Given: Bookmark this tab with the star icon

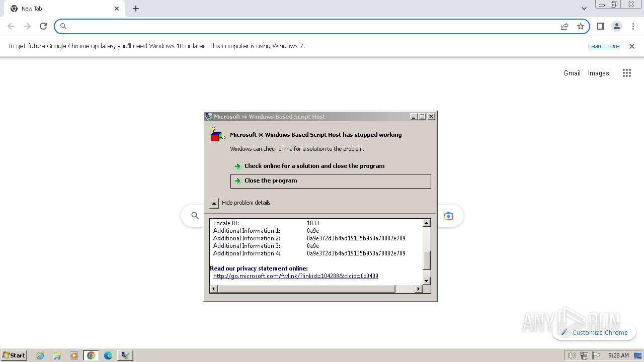Looking at the screenshot, I should pos(581,26).
